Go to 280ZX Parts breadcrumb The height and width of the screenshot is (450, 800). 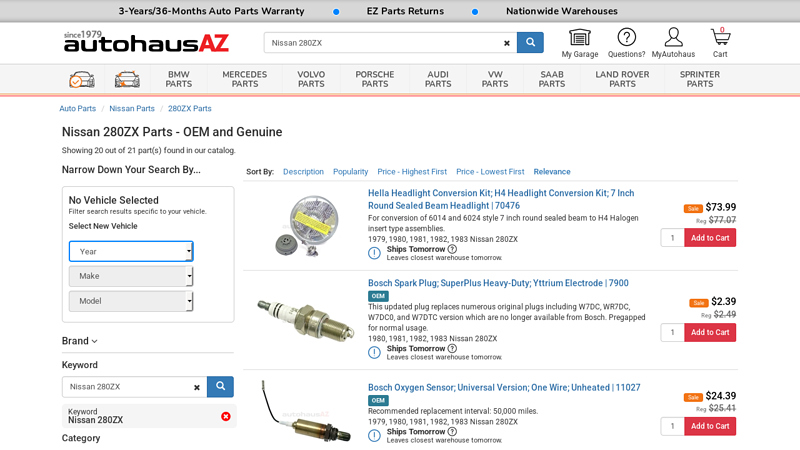189,109
